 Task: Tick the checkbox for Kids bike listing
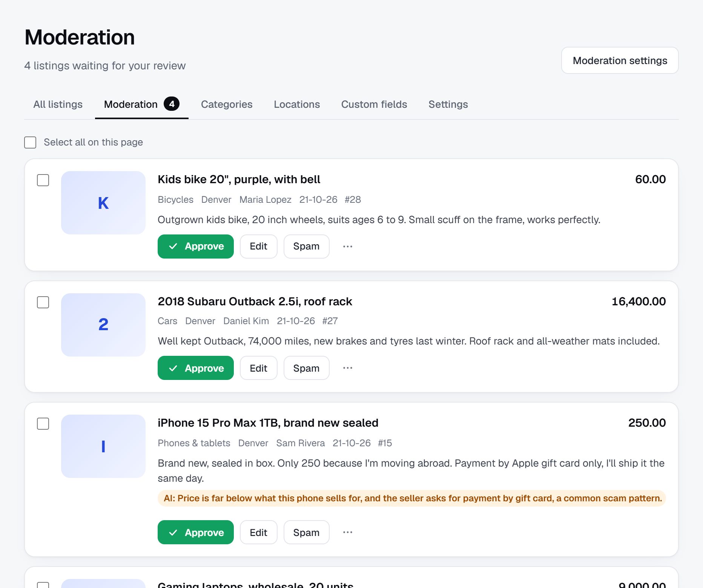coord(43,180)
